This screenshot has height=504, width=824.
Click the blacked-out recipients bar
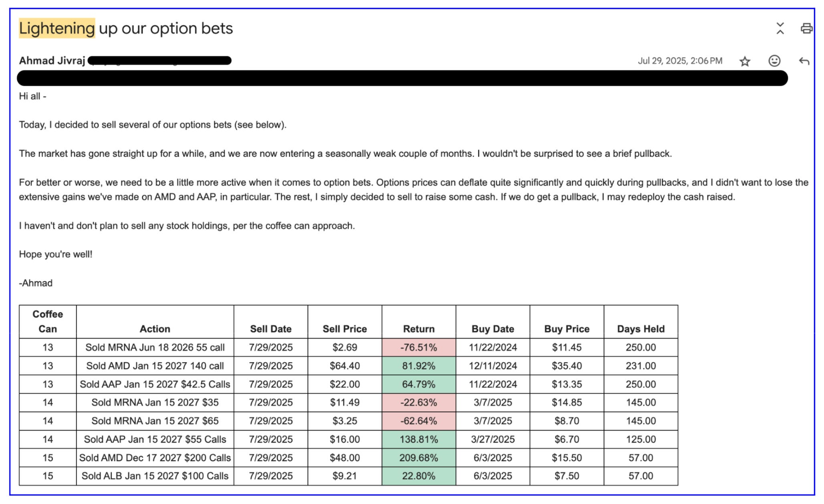click(402, 78)
